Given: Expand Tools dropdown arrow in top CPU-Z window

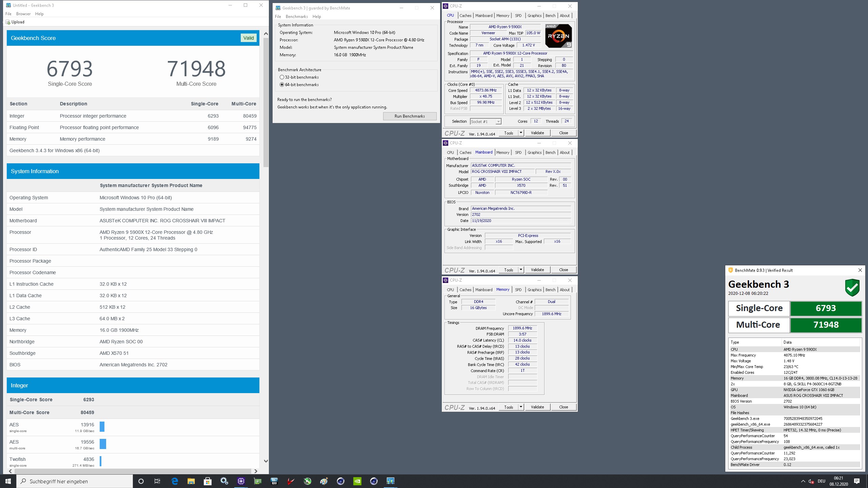Looking at the screenshot, I should click(x=521, y=133).
